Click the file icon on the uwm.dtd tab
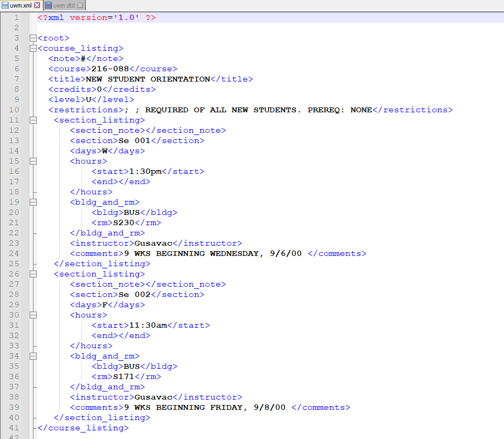Viewport: 504px width, 439px height. tap(48, 5)
